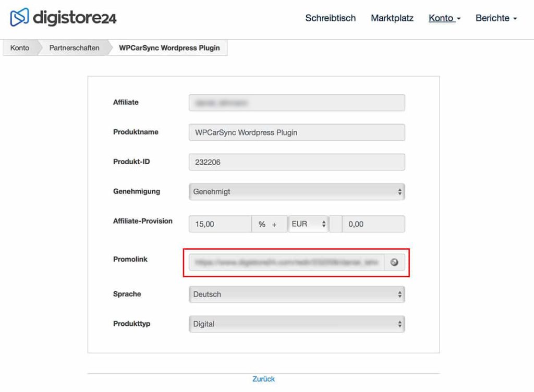Expand the Berichte dropdown menu
Viewport: 534px width, 392px height.
496,18
